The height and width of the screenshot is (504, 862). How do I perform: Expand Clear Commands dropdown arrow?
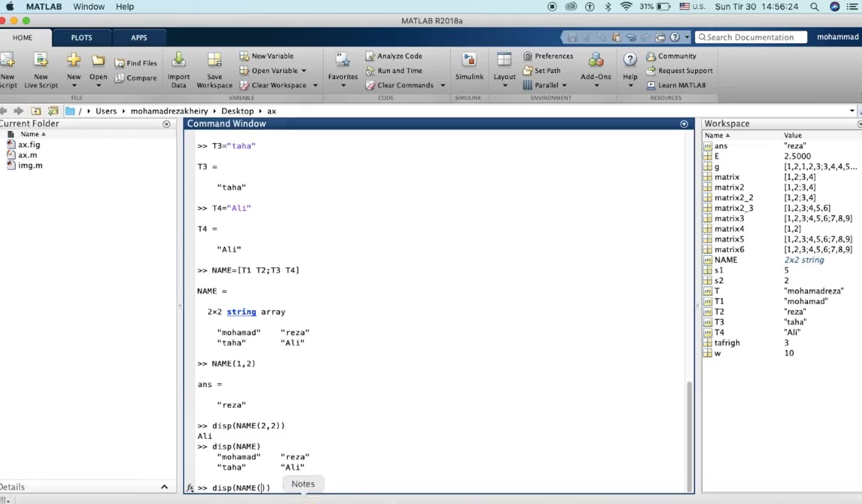[x=442, y=85]
